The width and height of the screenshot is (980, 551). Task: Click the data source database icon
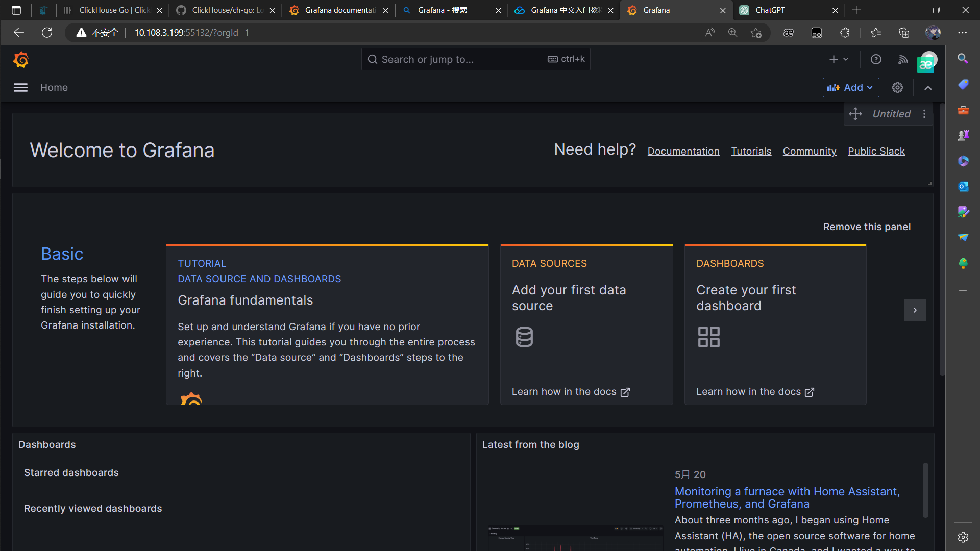[524, 337]
